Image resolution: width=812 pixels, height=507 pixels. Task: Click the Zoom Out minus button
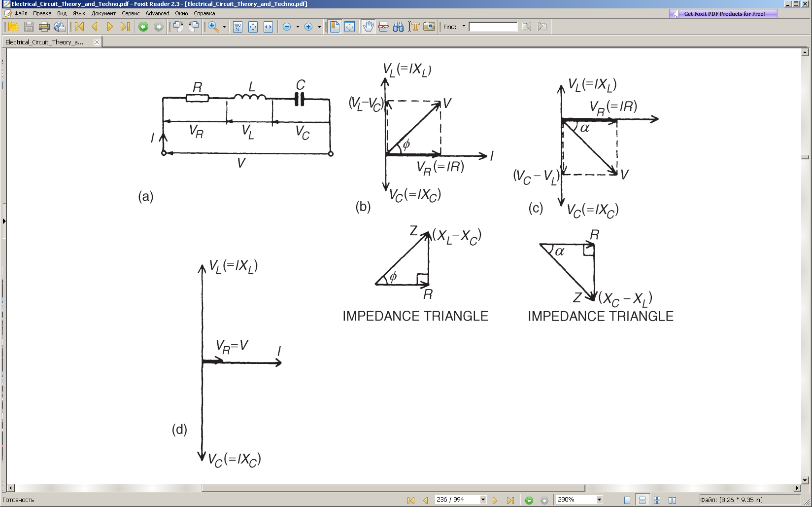[287, 27]
